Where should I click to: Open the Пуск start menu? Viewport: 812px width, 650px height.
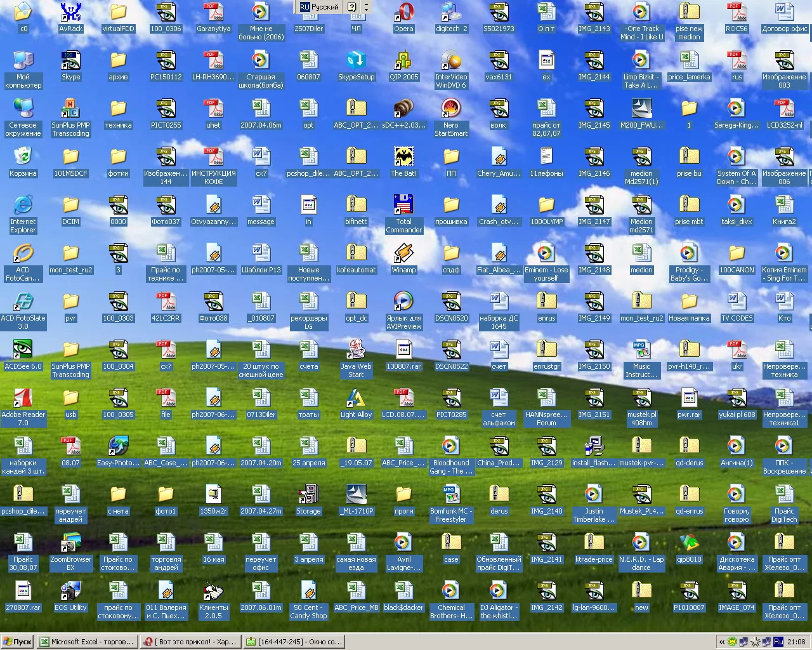[17, 642]
